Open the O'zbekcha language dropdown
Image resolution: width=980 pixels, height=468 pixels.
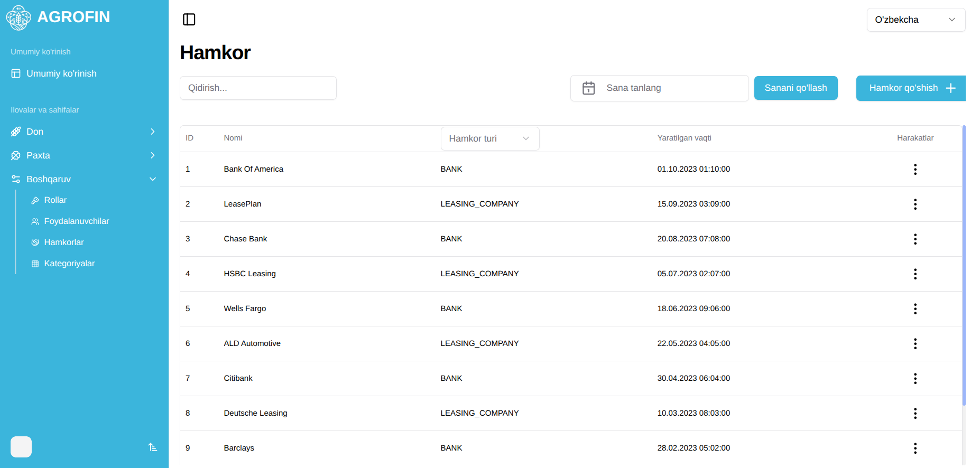coord(916,20)
